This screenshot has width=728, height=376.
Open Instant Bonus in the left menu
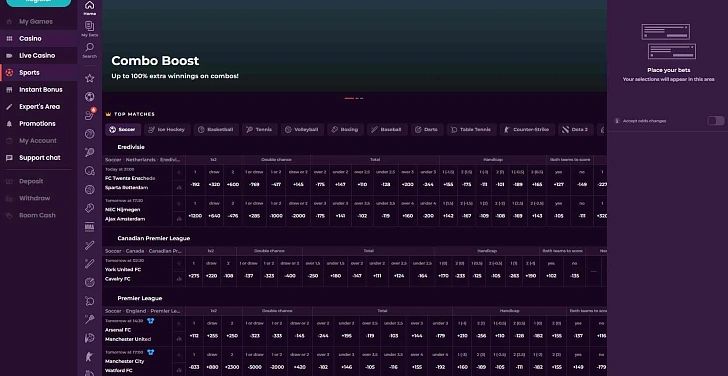click(39, 90)
